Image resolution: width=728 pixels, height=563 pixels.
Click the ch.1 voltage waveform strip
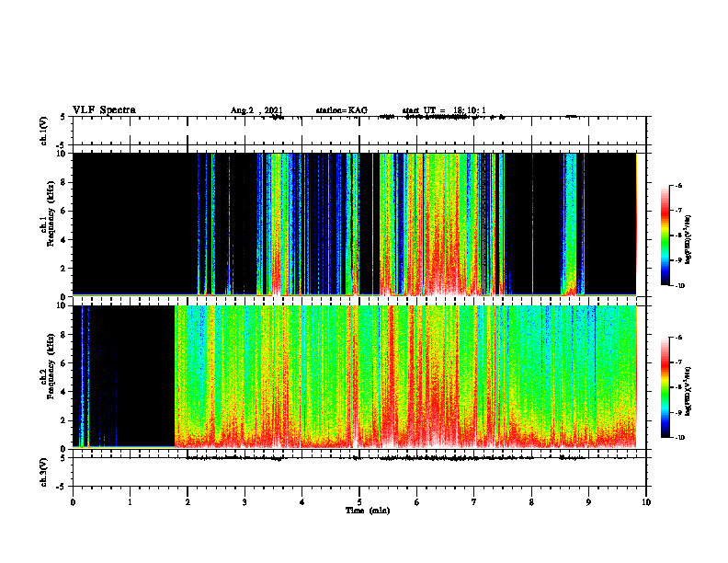pyautogui.click(x=358, y=131)
